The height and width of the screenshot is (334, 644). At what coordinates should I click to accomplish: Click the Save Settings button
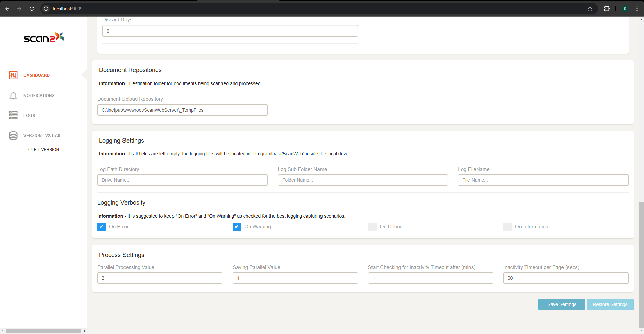coord(561,304)
